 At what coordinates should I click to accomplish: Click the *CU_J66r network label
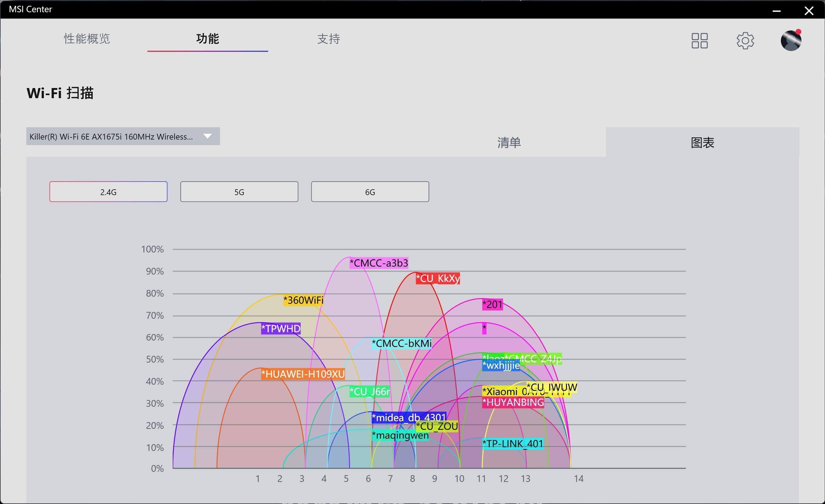pyautogui.click(x=370, y=391)
